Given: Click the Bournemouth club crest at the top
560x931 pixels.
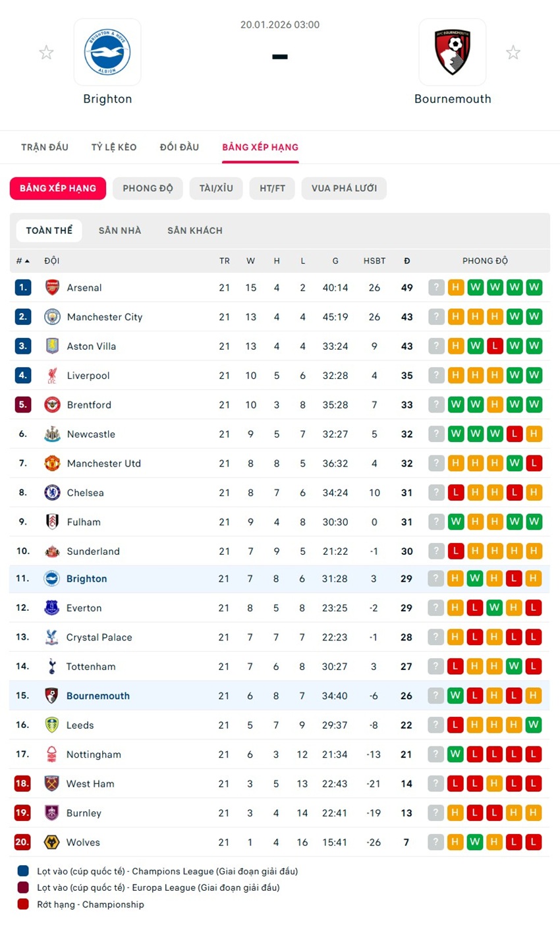Looking at the screenshot, I should coord(453,53).
